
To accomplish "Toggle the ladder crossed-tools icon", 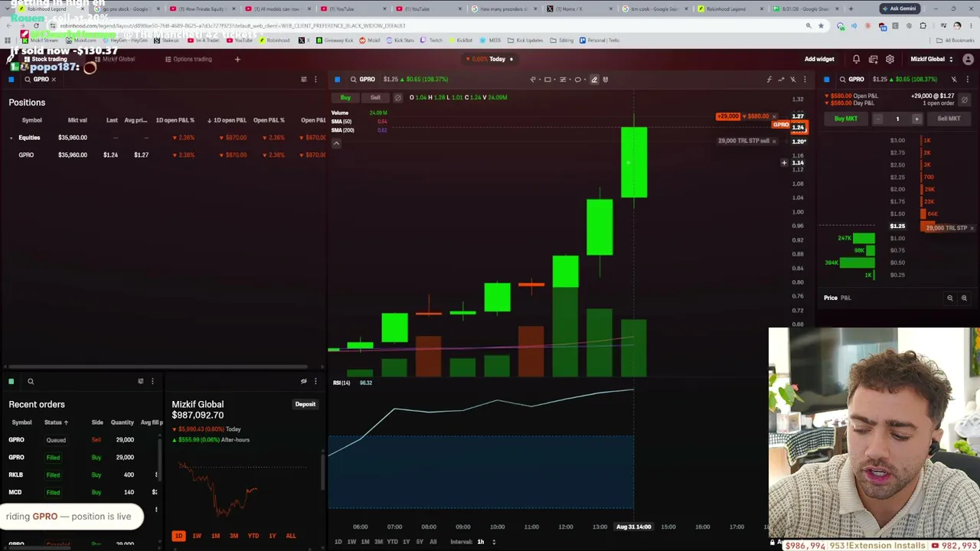I will pos(954,79).
